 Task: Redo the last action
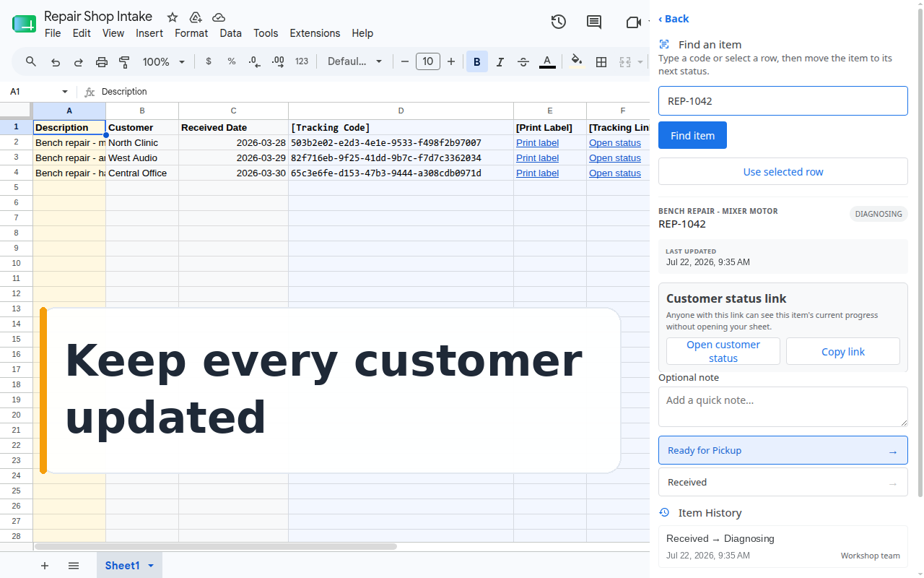[x=79, y=62]
